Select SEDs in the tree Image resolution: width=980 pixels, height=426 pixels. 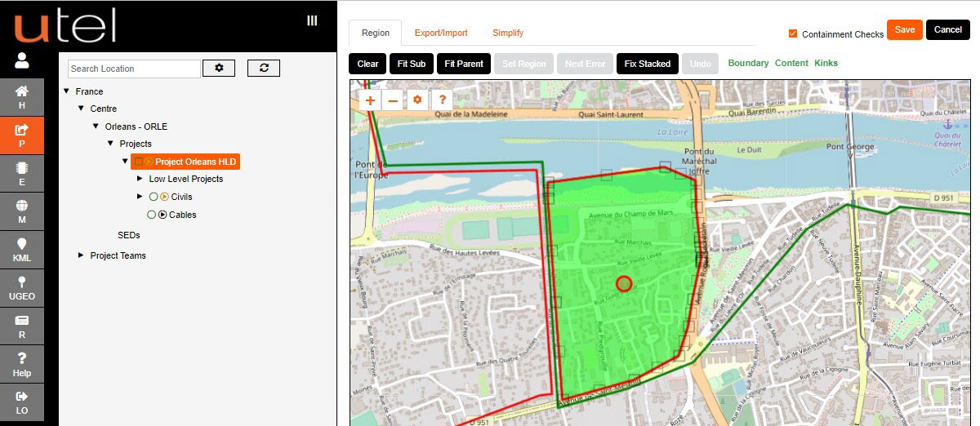pos(129,235)
